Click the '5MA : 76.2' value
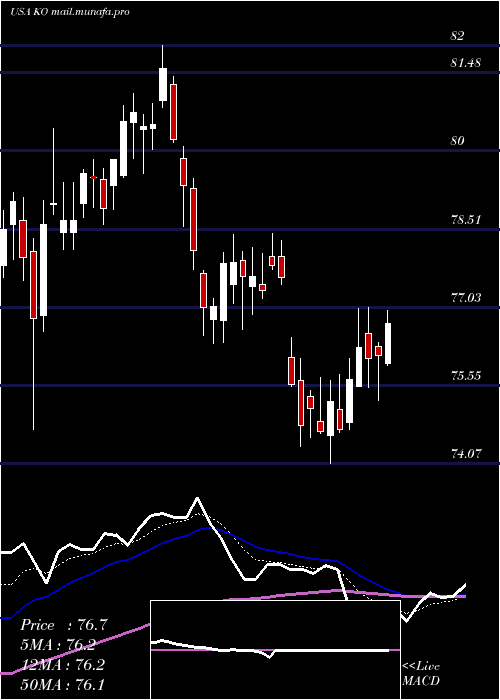Image resolution: width=500 pixels, height=700 pixels. 58,645
